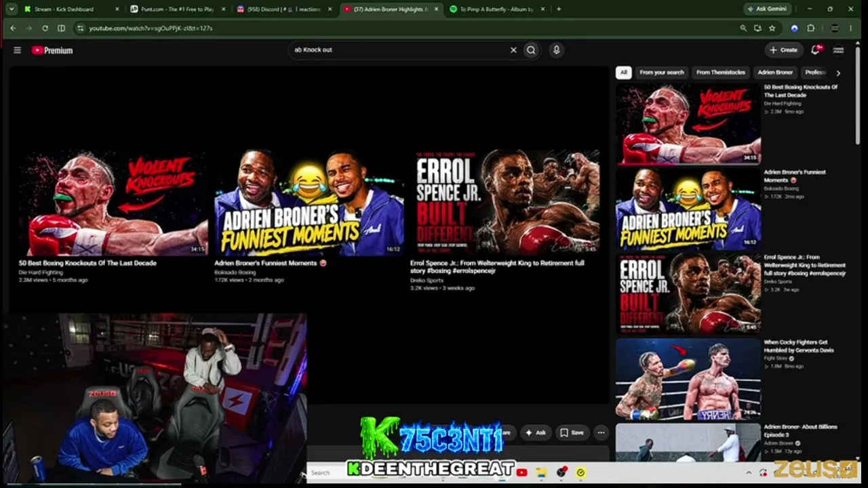This screenshot has width=868, height=488.
Task: Open a new Chrome tab
Action: [559, 9]
